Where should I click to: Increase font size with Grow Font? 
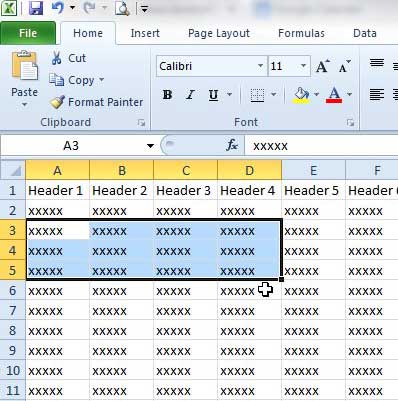pyautogui.click(x=323, y=66)
